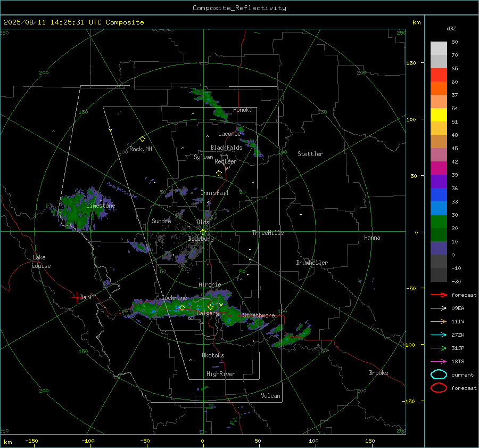Click the Hanna town label
Viewport: 479px width, 448px height.
tap(372, 237)
